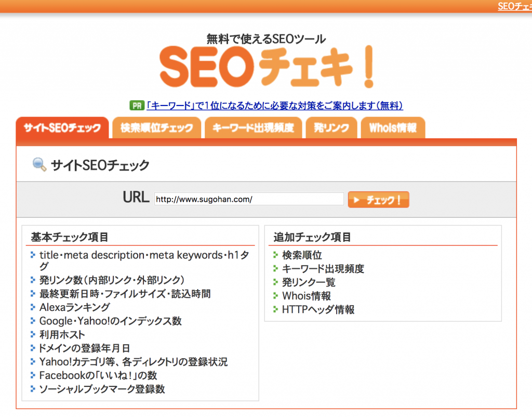The width and height of the screenshot is (532, 417).
Task: Click Facebookの「いいね!」の数 item
Action: click(x=98, y=375)
